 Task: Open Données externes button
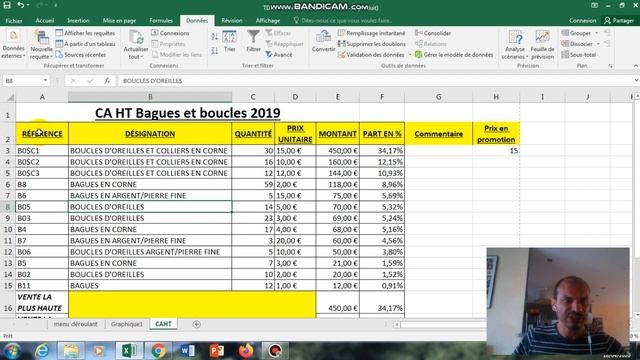pos(13,44)
